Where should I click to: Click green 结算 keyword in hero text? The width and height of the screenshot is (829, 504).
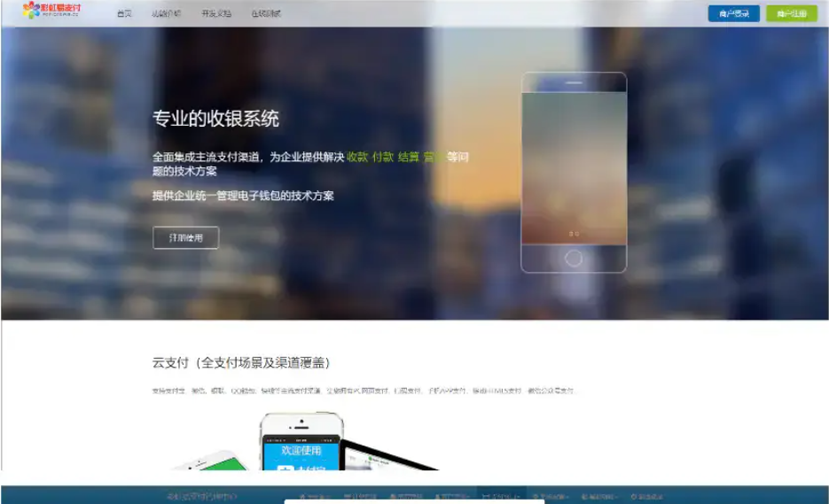(408, 157)
